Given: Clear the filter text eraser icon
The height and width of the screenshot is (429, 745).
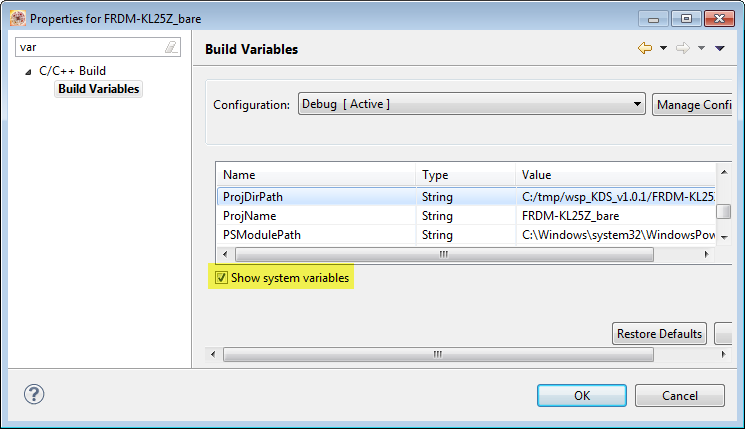Looking at the screenshot, I should (170, 47).
